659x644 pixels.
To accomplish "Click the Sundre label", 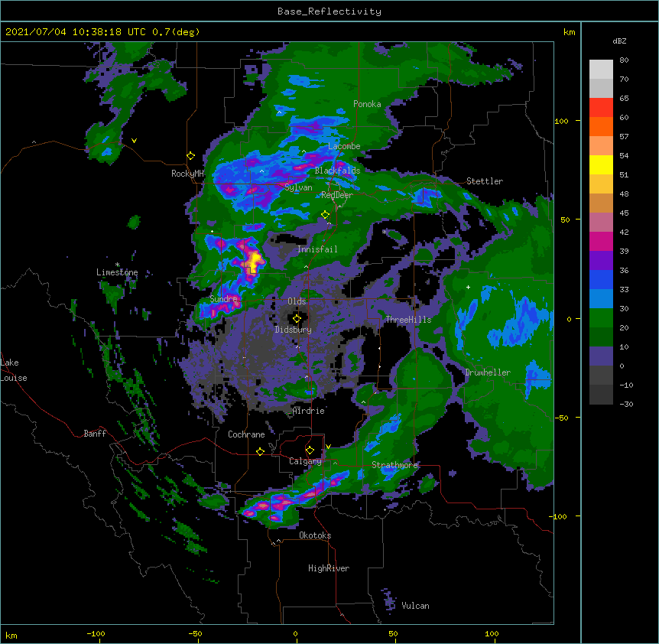I will point(223,299).
